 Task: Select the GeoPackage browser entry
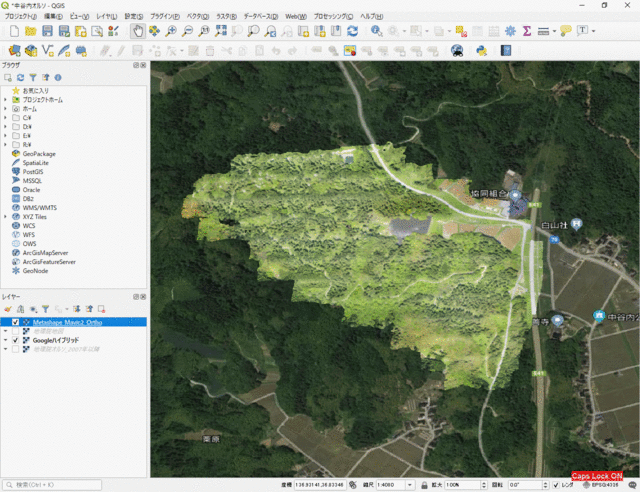click(39, 154)
